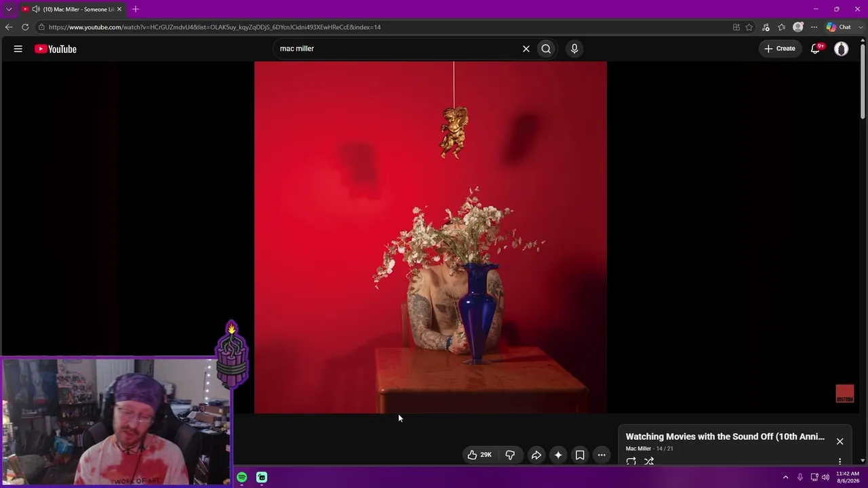Start voice search with microphone
Image resolution: width=868 pixels, height=488 pixels.
tap(574, 49)
